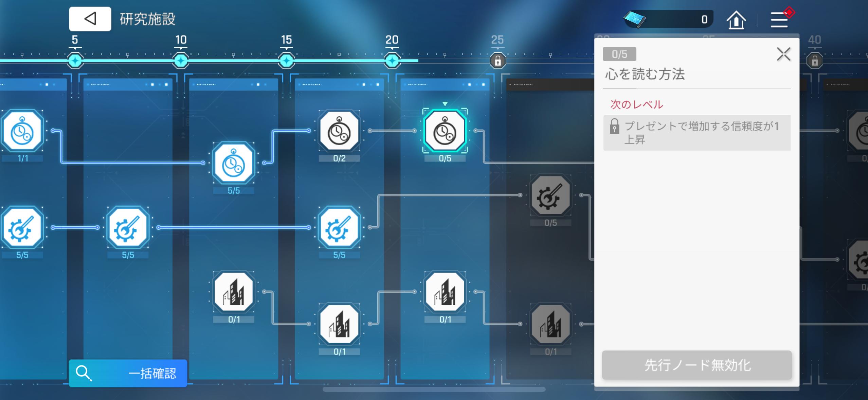Click the level 20 timeline marker
This screenshot has height=400, width=868.
tap(392, 61)
